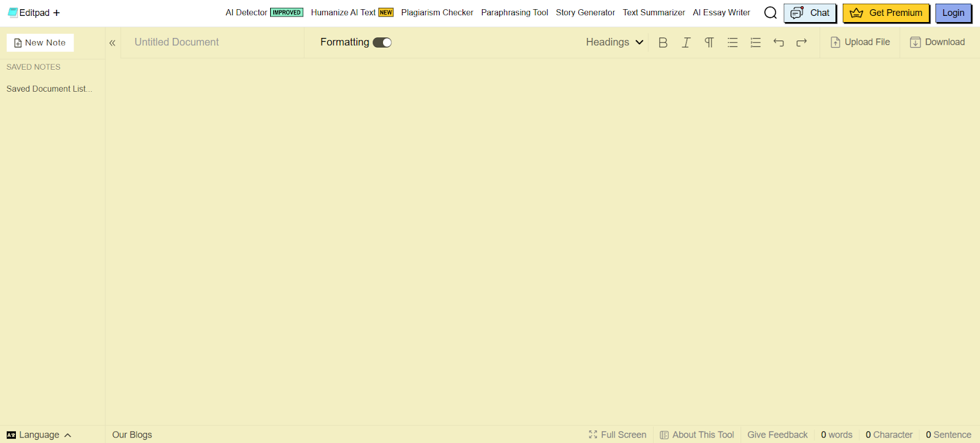Redo the last action
This screenshot has width=980, height=443.
802,42
